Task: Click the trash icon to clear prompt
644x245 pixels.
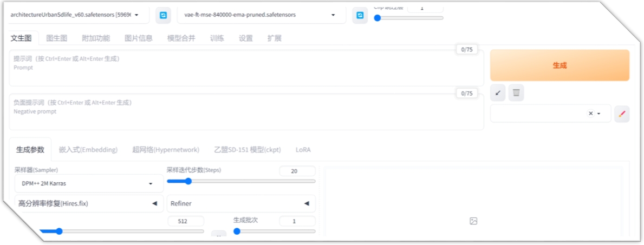Action: (516, 93)
